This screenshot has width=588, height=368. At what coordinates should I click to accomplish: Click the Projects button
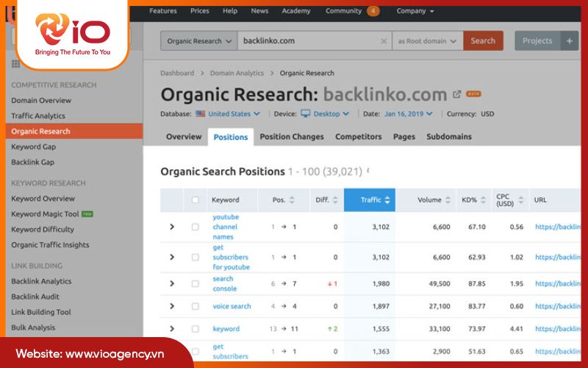point(537,41)
